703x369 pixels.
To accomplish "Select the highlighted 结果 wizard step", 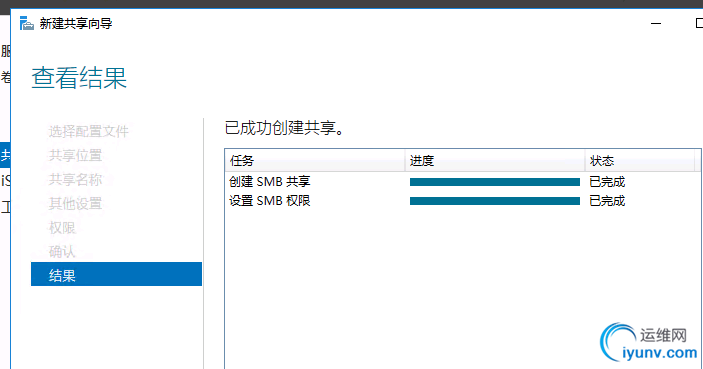I will click(117, 274).
